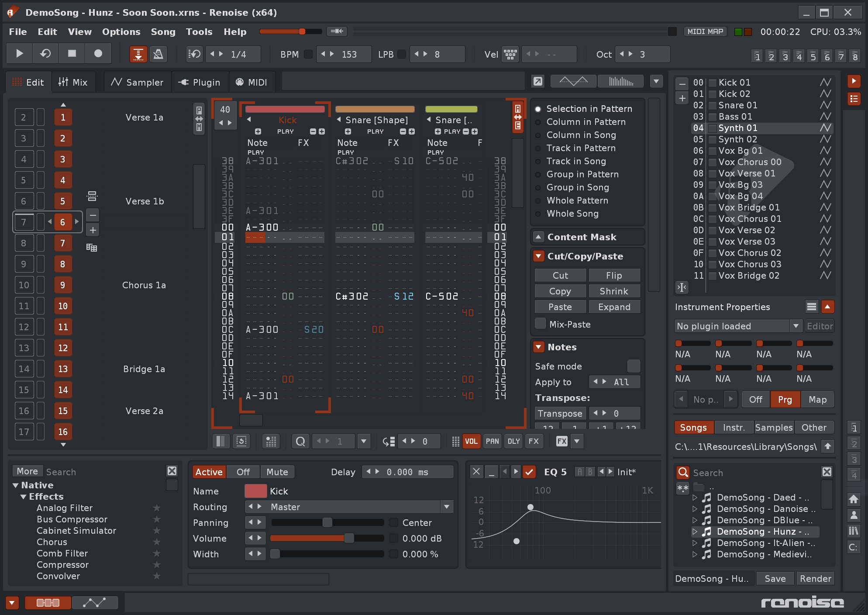Switch to Samples browser tab
Image resolution: width=868 pixels, height=615 pixels.
(774, 427)
